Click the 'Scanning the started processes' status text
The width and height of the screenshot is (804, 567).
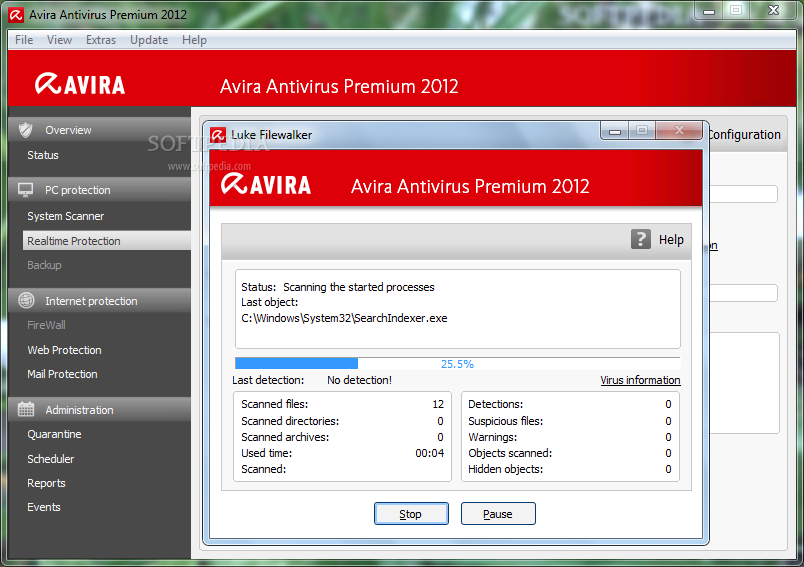click(359, 287)
